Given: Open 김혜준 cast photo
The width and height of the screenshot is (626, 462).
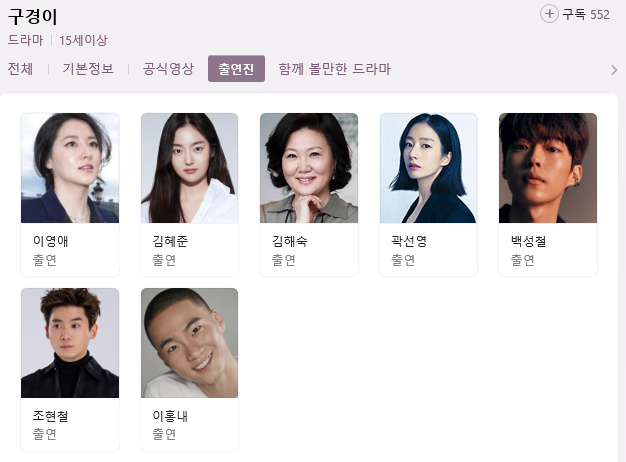Looking at the screenshot, I should click(x=189, y=168).
